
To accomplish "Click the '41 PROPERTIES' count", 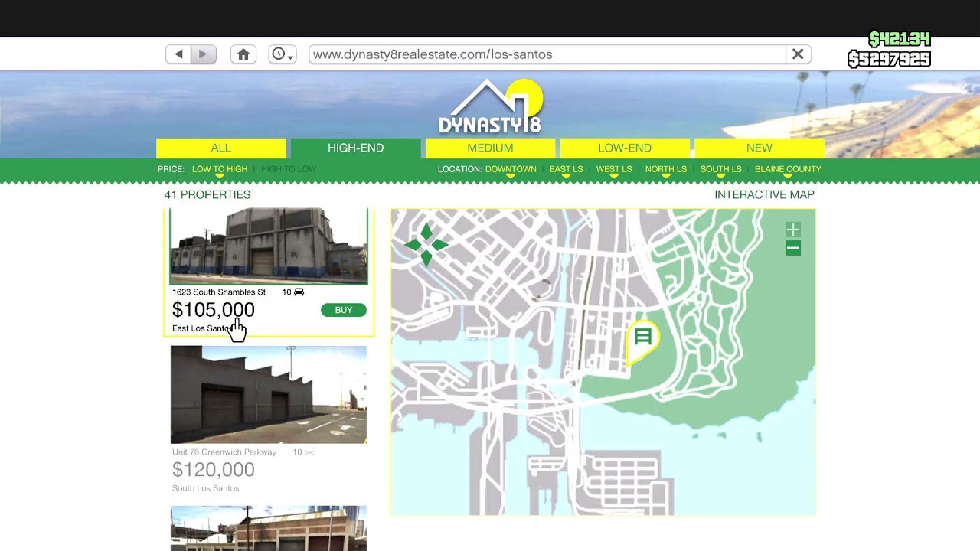I will (x=207, y=195).
